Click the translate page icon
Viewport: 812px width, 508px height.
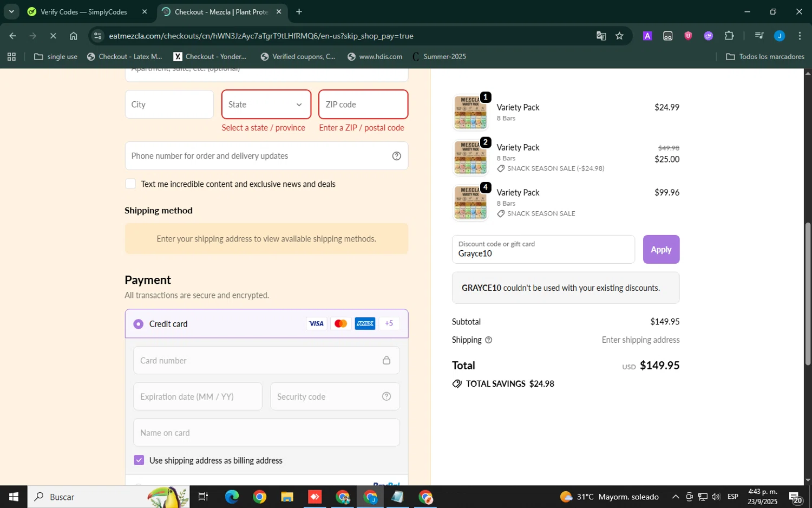pyautogui.click(x=601, y=36)
